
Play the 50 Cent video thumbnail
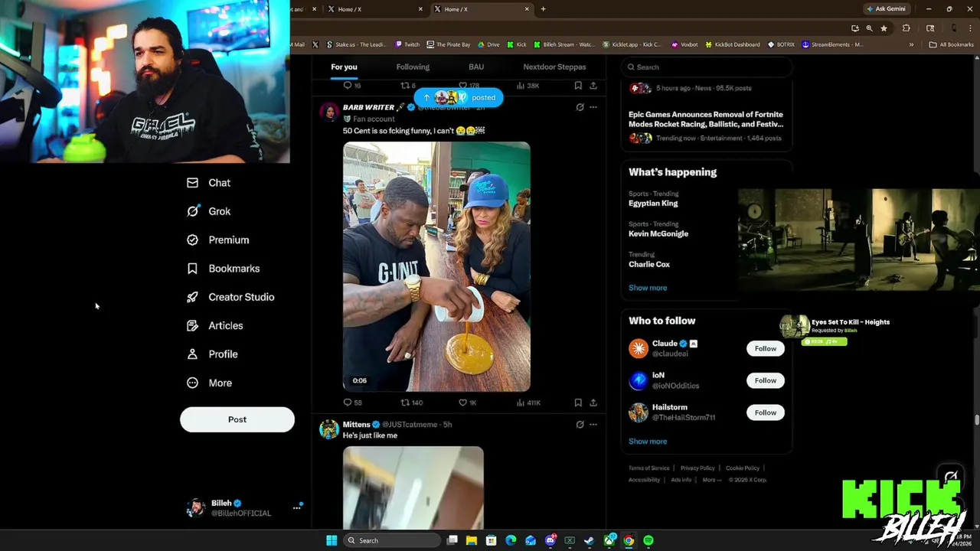pos(436,266)
